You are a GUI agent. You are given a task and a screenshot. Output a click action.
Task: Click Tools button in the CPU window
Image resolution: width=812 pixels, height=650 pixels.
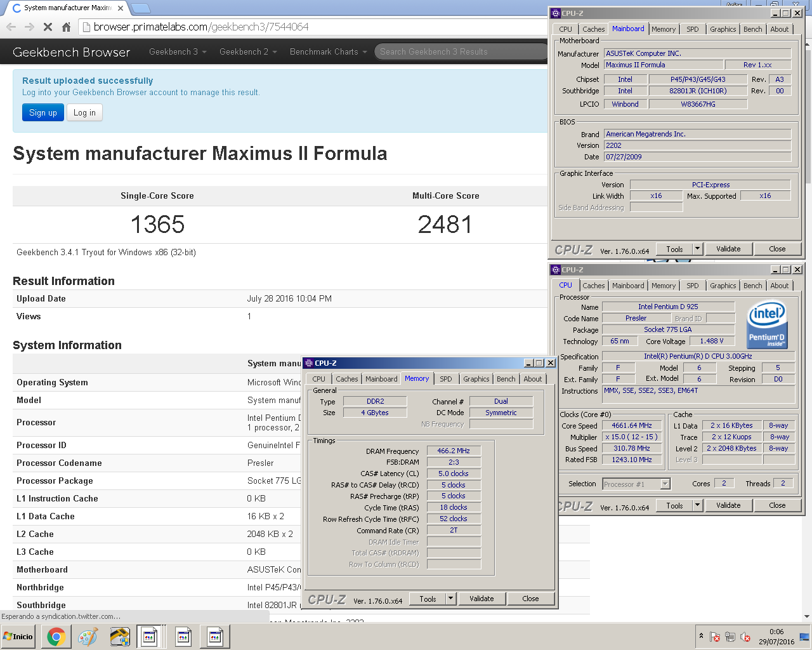pyautogui.click(x=674, y=505)
